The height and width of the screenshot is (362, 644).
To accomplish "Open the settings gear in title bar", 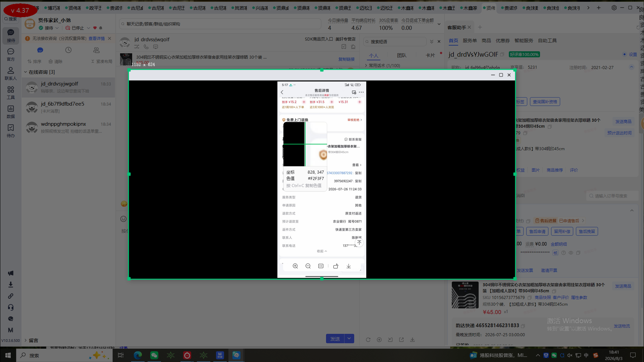I will [x=614, y=8].
